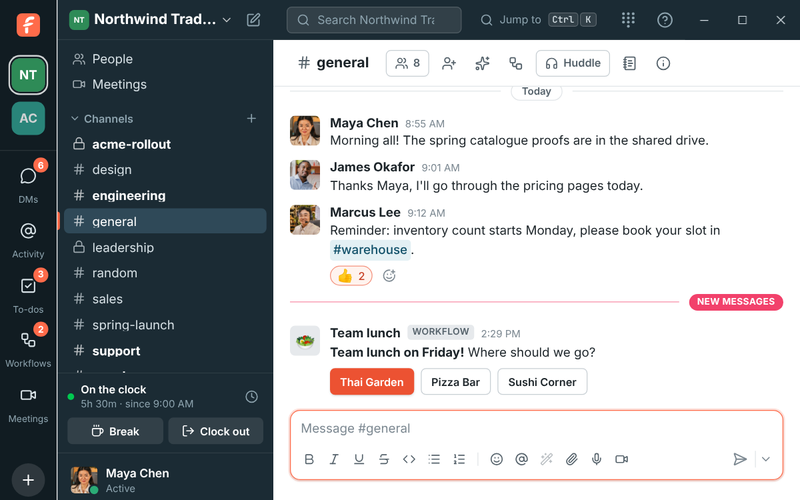Collapse the Channels section
The height and width of the screenshot is (500, 800).
coord(102,119)
